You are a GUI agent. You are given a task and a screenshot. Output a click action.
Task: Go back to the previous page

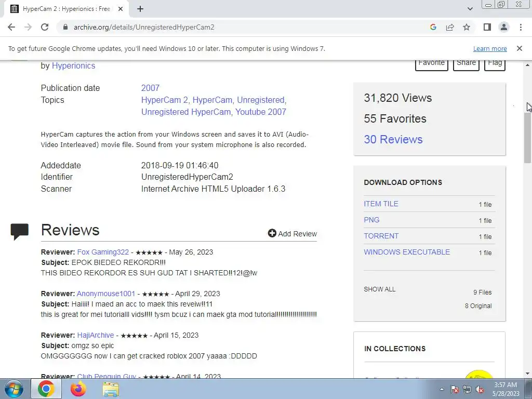click(x=11, y=27)
